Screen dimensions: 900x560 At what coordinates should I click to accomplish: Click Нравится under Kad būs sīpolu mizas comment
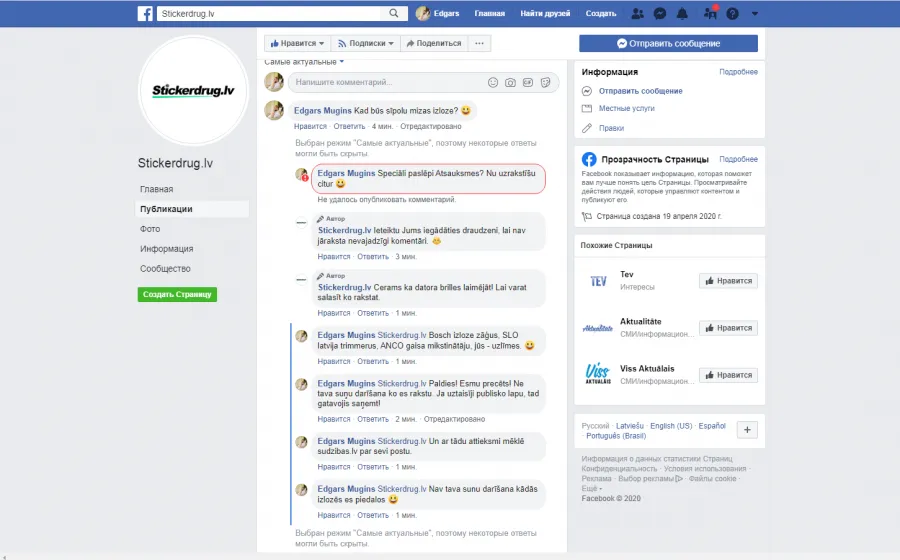tap(310, 126)
